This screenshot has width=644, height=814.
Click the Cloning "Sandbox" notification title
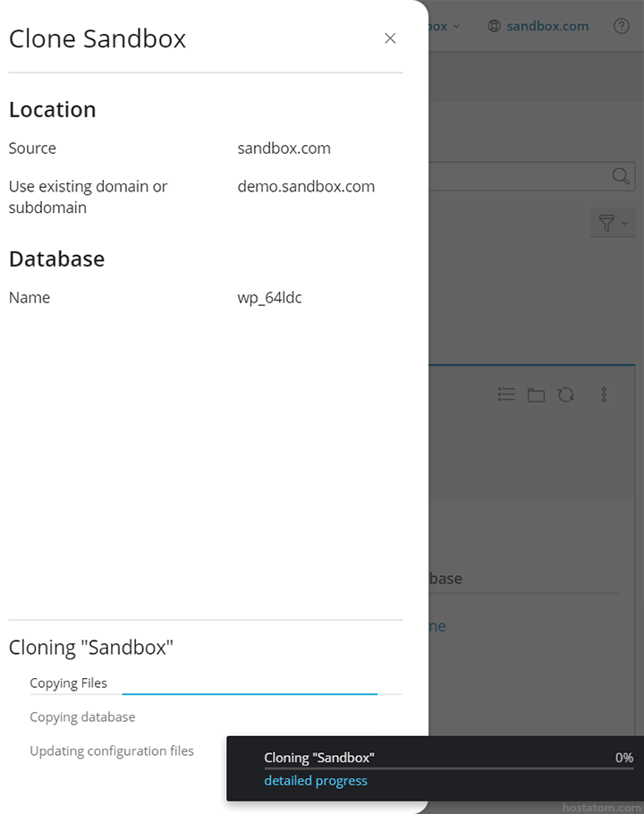click(x=319, y=758)
